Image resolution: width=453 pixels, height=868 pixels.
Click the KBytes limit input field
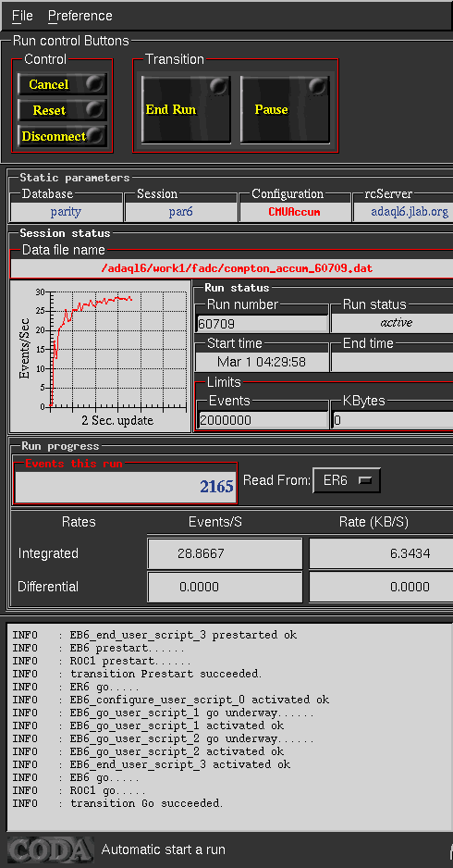coord(392,419)
